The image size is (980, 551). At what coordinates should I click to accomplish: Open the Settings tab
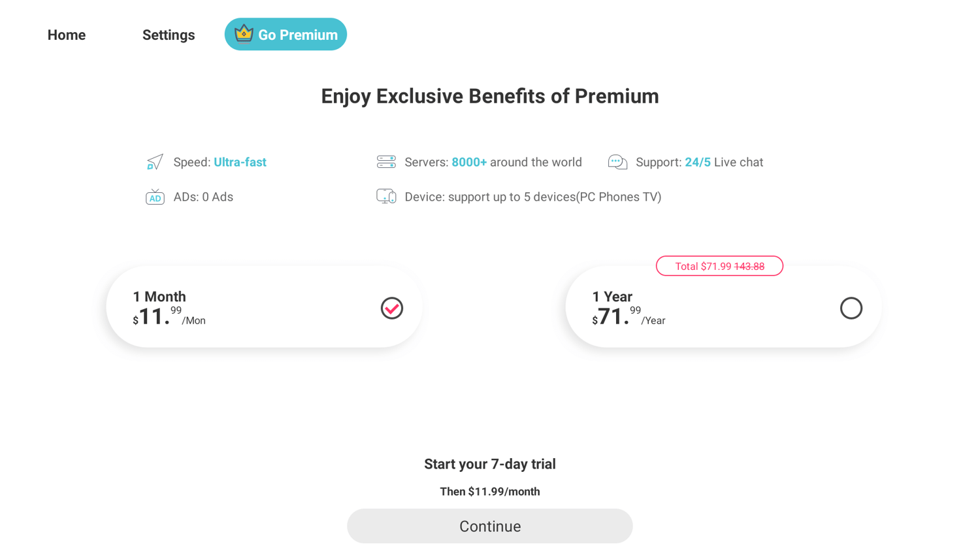coord(169,35)
